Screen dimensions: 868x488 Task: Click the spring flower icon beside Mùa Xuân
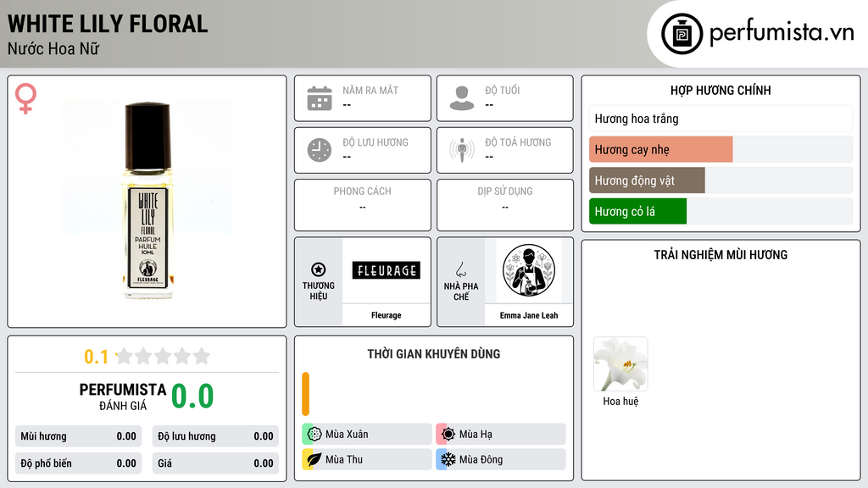pos(314,435)
